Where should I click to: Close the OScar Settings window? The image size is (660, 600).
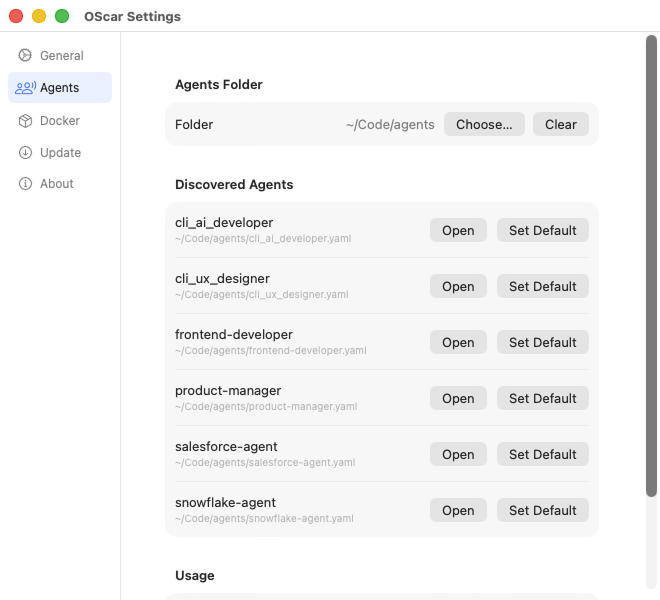click(16, 16)
